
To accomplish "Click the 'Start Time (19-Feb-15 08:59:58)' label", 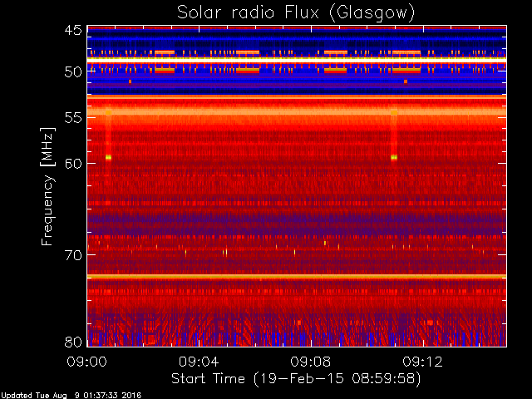I will click(x=296, y=379).
